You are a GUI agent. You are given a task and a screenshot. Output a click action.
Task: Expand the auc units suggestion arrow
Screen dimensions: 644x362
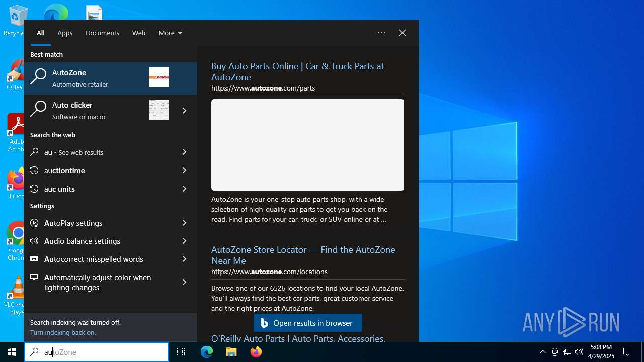pyautogui.click(x=184, y=189)
